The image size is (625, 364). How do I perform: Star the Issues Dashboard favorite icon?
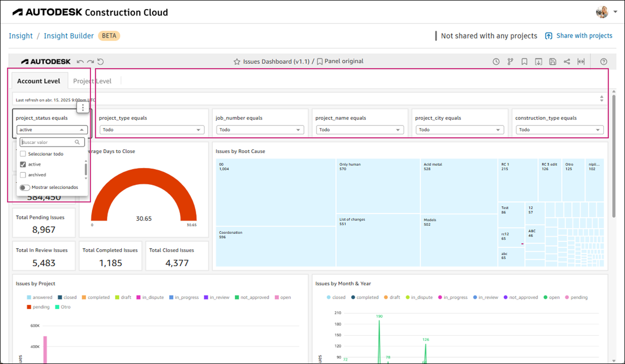tap(237, 61)
